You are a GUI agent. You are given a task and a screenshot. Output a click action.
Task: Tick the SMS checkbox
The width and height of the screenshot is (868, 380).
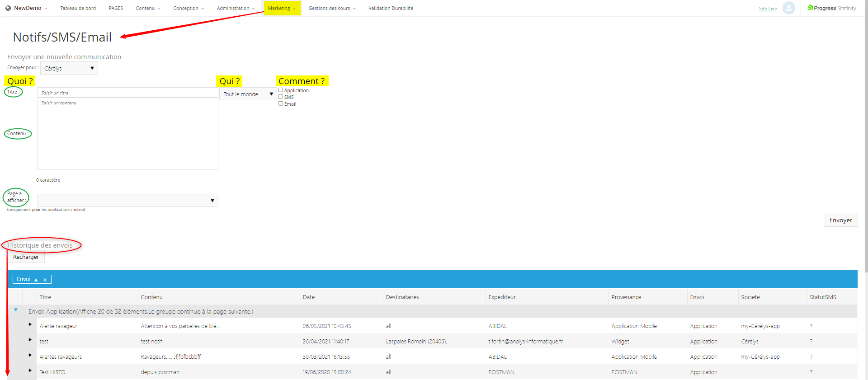point(281,97)
